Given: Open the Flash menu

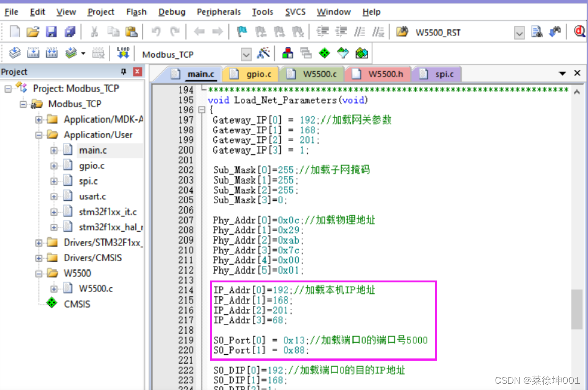Looking at the screenshot, I should 136,12.
